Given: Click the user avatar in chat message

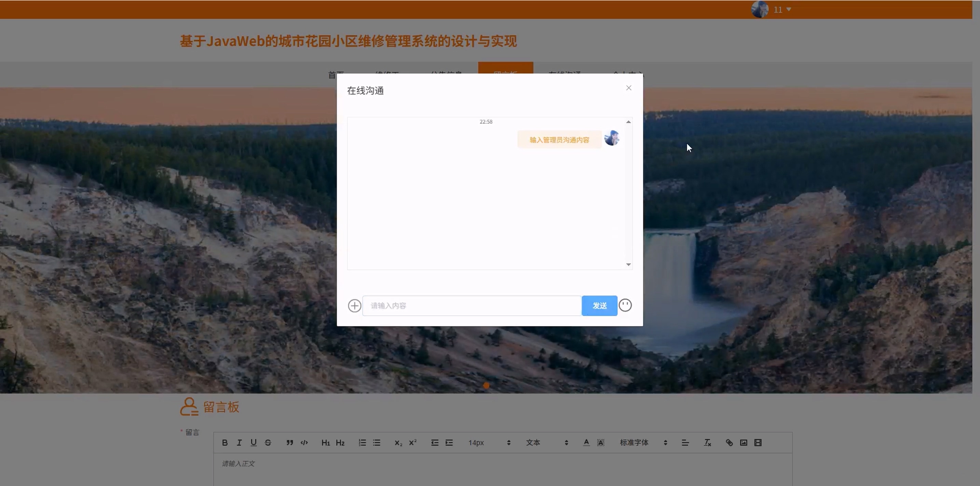Looking at the screenshot, I should (x=612, y=138).
